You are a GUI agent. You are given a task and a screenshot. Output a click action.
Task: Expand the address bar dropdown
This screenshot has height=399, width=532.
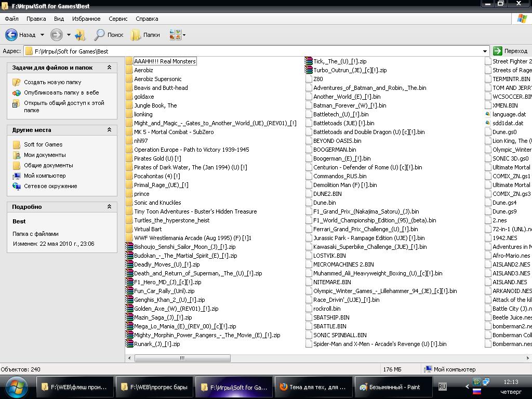pyautogui.click(x=485, y=51)
